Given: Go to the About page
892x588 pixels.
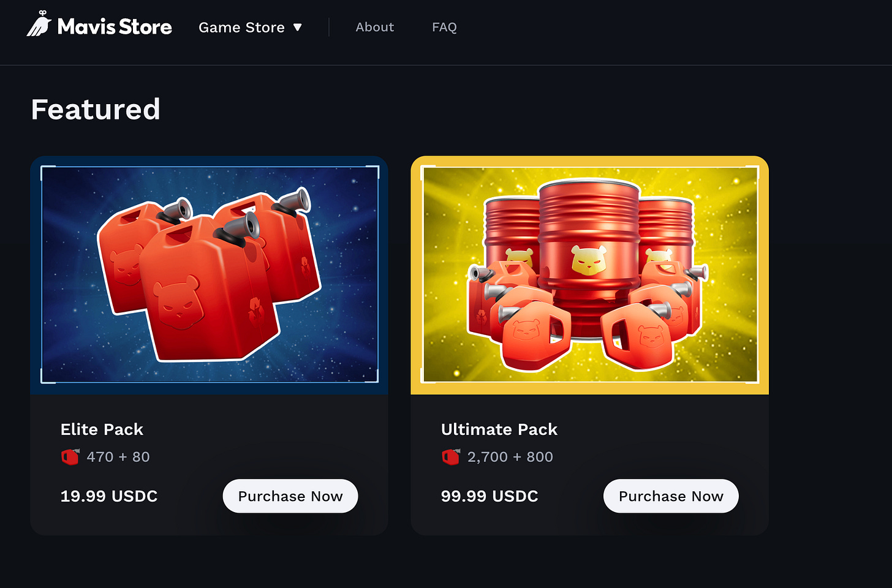Looking at the screenshot, I should [375, 27].
